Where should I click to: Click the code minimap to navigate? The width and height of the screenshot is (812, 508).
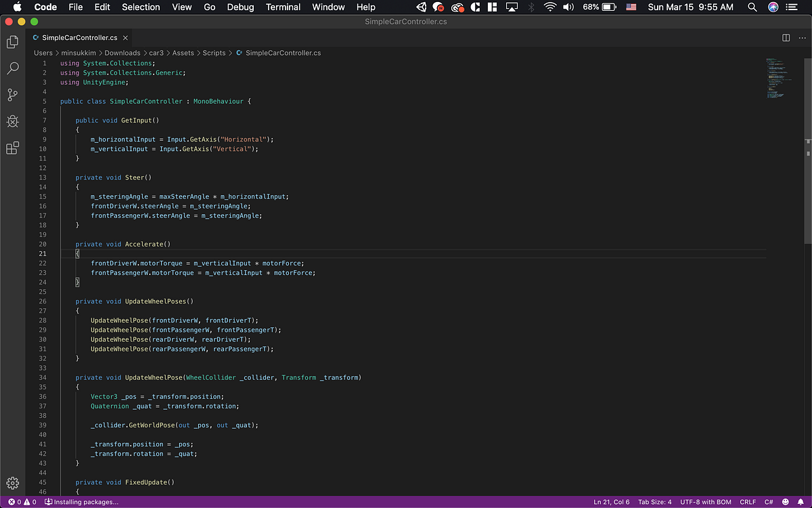[778, 78]
